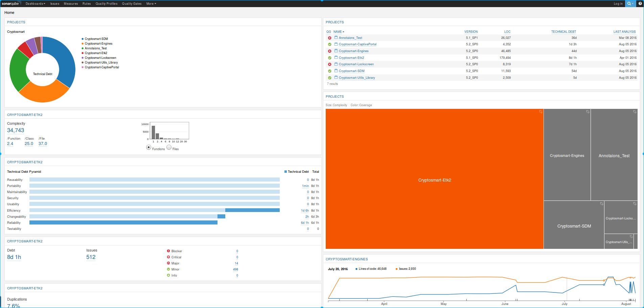Image resolution: width=644 pixels, height=308 pixels.
Task: Open the search magnifier in the top bar
Action: (x=630, y=4)
